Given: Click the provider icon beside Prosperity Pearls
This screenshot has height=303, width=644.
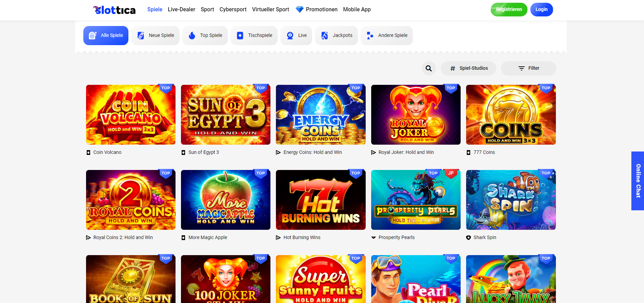Looking at the screenshot, I should click(374, 238).
